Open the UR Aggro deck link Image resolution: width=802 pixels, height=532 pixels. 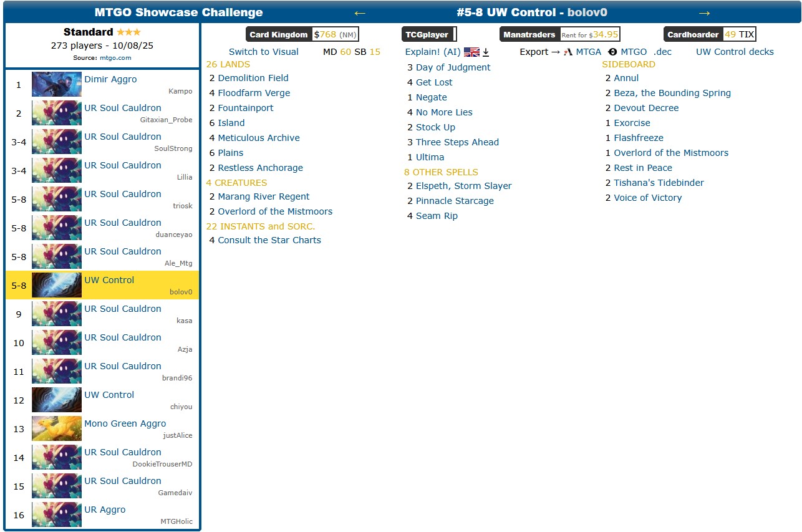[105, 510]
